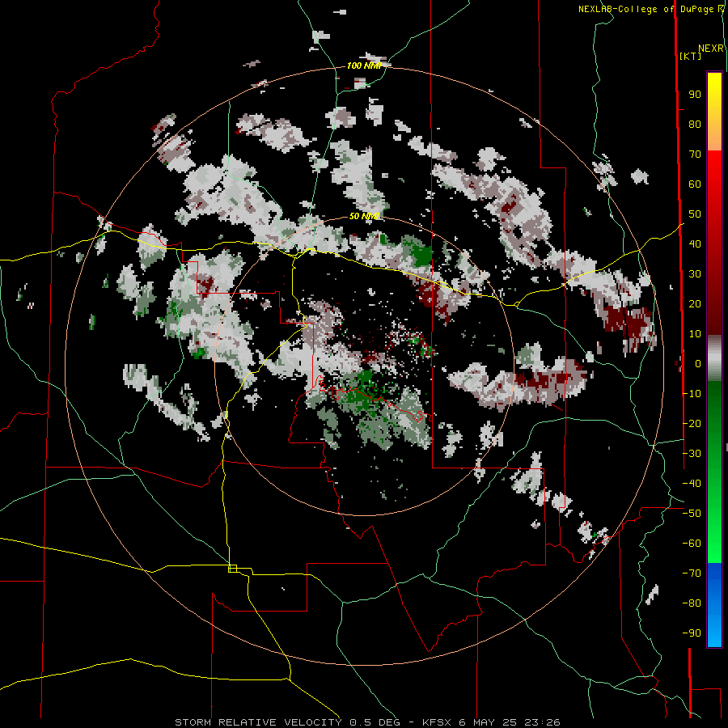Click the positive "30" value on velocity scale
Viewport: 728px width, 728px height.
(695, 274)
